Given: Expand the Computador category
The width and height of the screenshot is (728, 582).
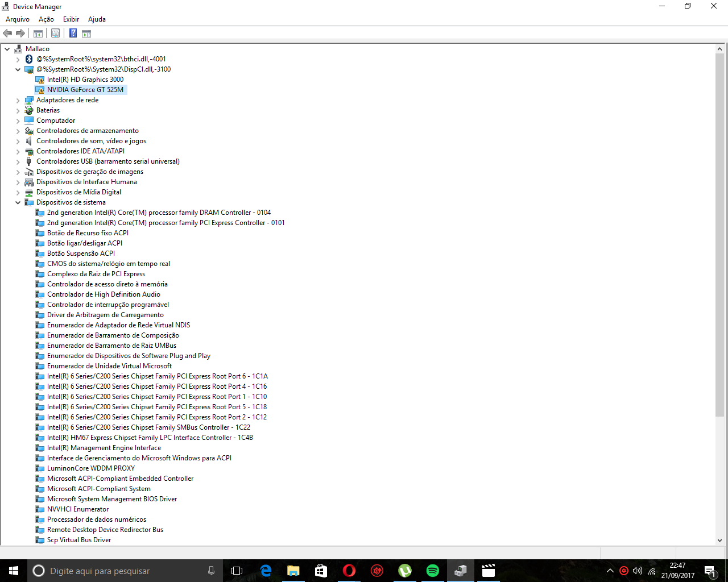Looking at the screenshot, I should click(x=18, y=120).
